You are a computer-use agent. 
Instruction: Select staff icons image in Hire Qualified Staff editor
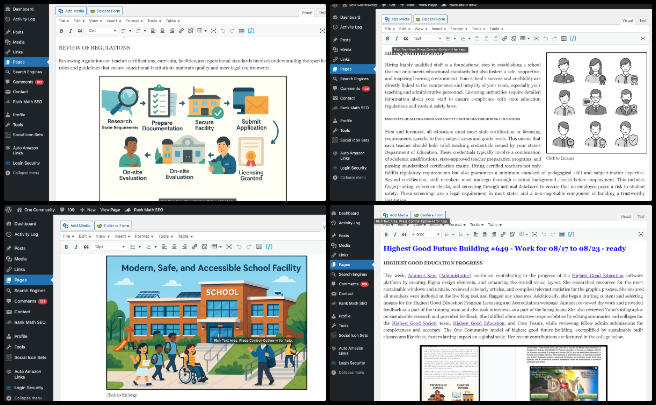point(596,103)
